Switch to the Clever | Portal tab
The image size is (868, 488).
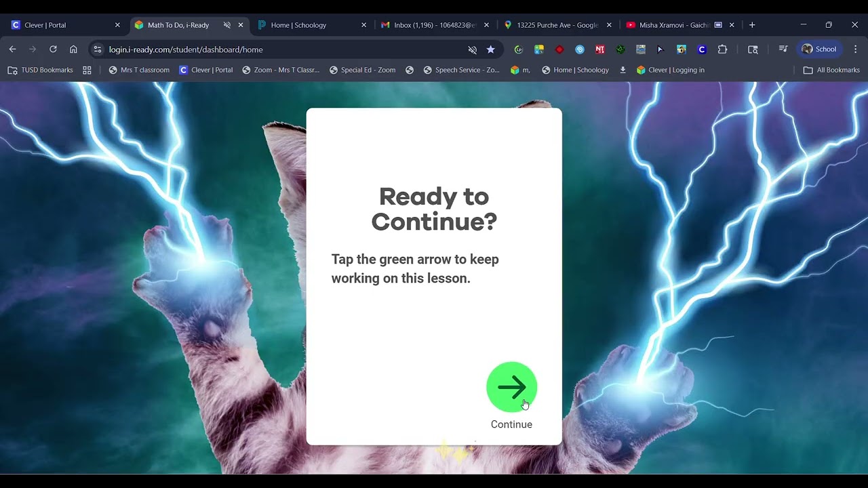click(64, 25)
